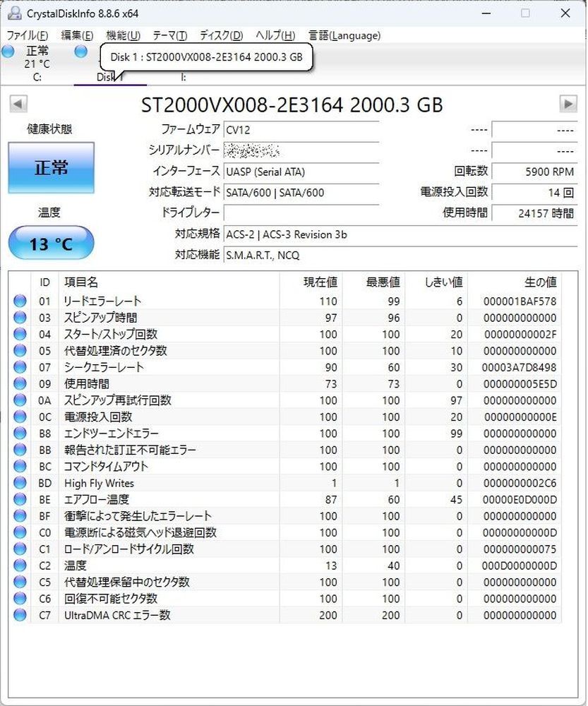Click the CrystalDiskInfo app icon in title bar
The height and width of the screenshot is (706, 588).
[14, 13]
